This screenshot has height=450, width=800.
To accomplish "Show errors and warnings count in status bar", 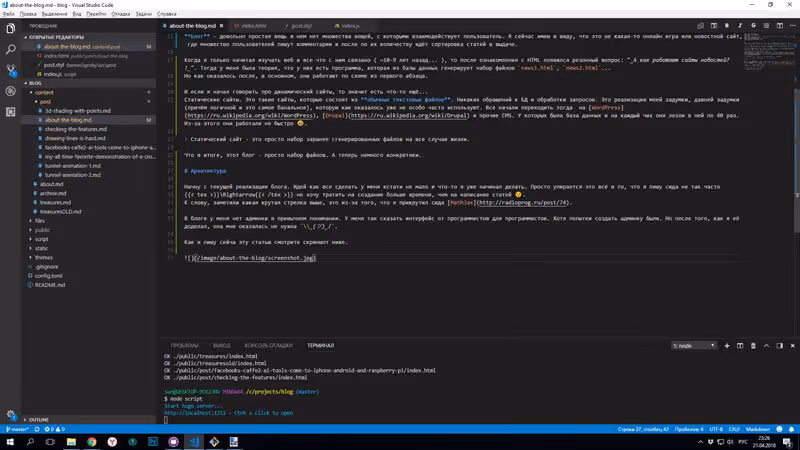I will point(55,429).
